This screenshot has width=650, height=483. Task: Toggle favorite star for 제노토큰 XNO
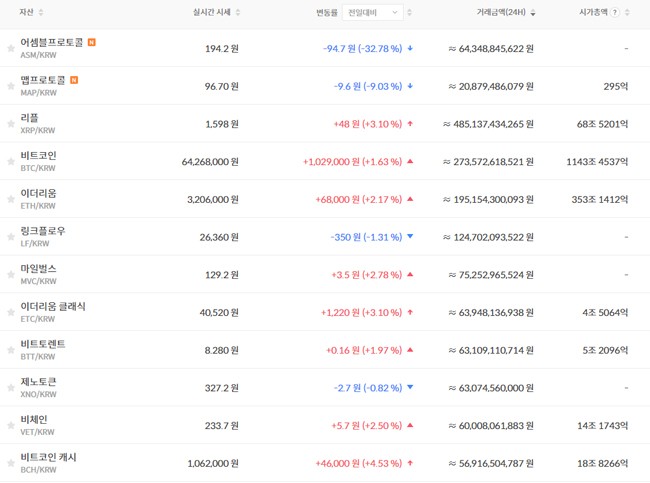tap(11, 388)
